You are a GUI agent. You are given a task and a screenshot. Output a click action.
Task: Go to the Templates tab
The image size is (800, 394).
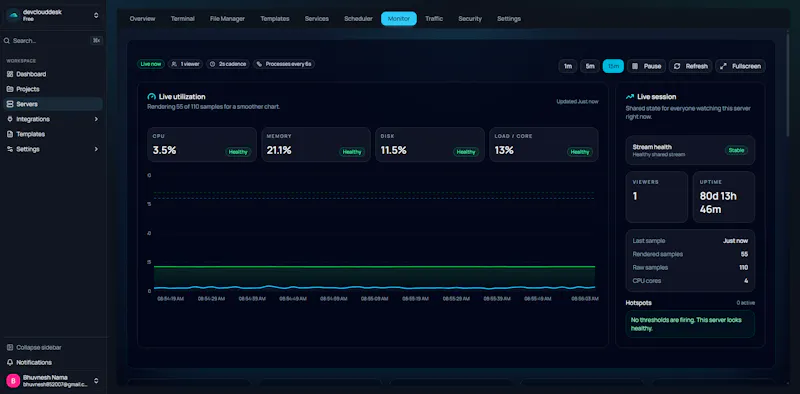(x=274, y=19)
